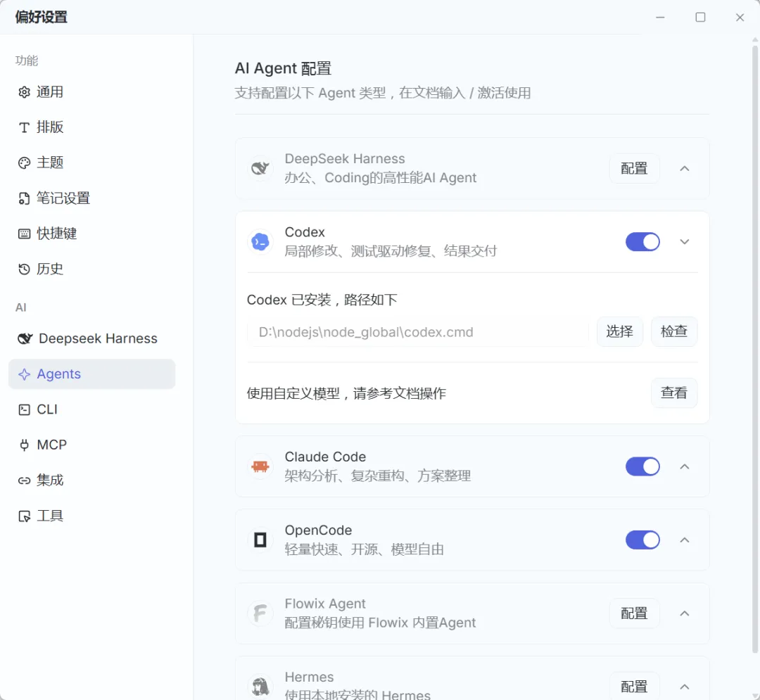Disable the Codex toggle switch
The height and width of the screenshot is (700, 760).
(x=642, y=242)
